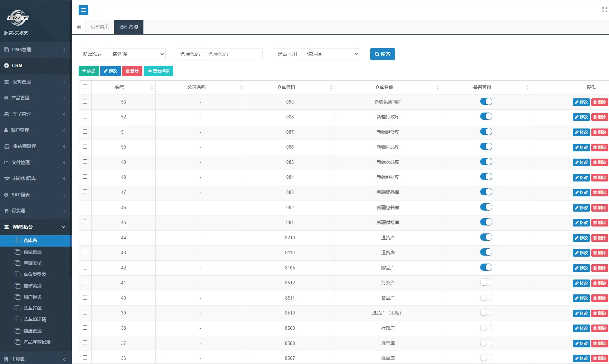
Task: Expand the 产品管理 menu chevron
Action: point(64,98)
